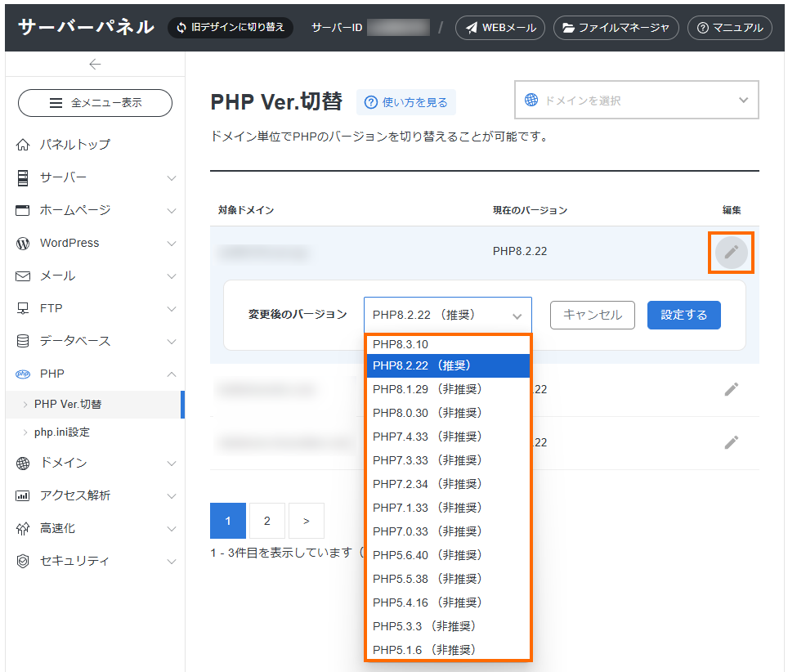The width and height of the screenshot is (788, 672).
Task: Click the third row's pencil edit icon
Action: (x=732, y=442)
